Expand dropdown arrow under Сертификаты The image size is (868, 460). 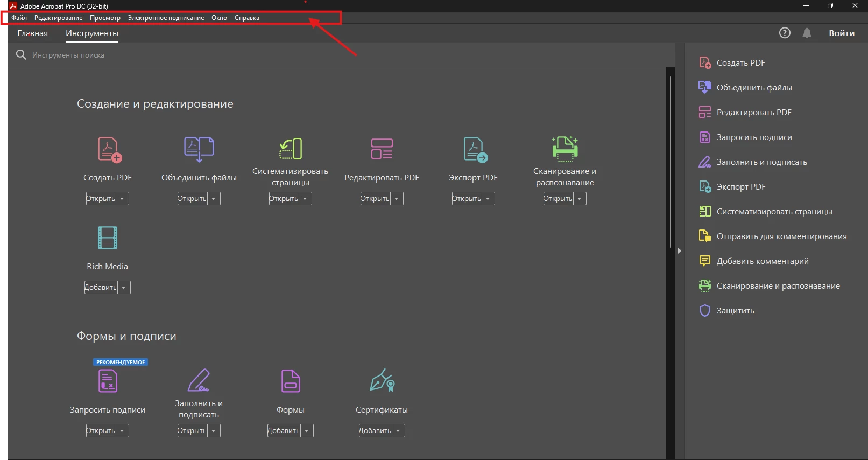(398, 431)
